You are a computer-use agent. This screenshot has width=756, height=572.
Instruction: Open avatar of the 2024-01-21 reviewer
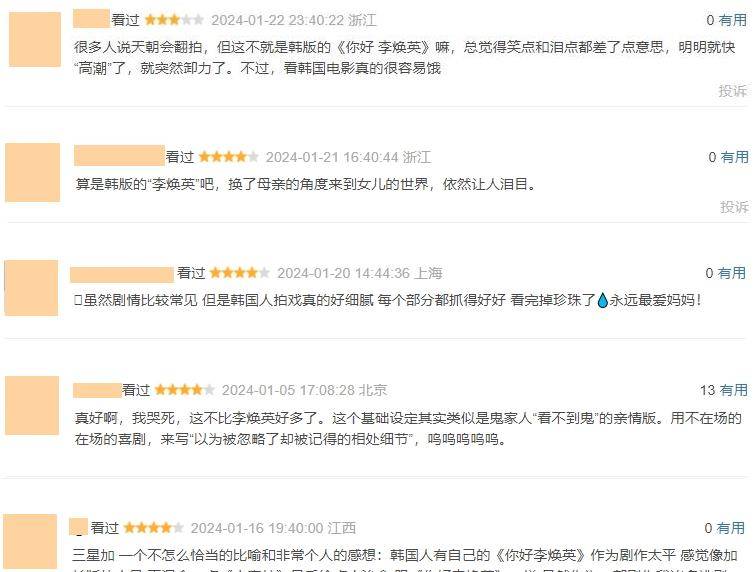(x=32, y=172)
